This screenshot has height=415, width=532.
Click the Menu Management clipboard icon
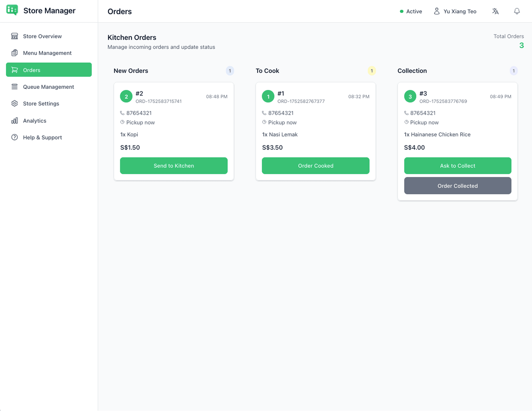pyautogui.click(x=14, y=53)
